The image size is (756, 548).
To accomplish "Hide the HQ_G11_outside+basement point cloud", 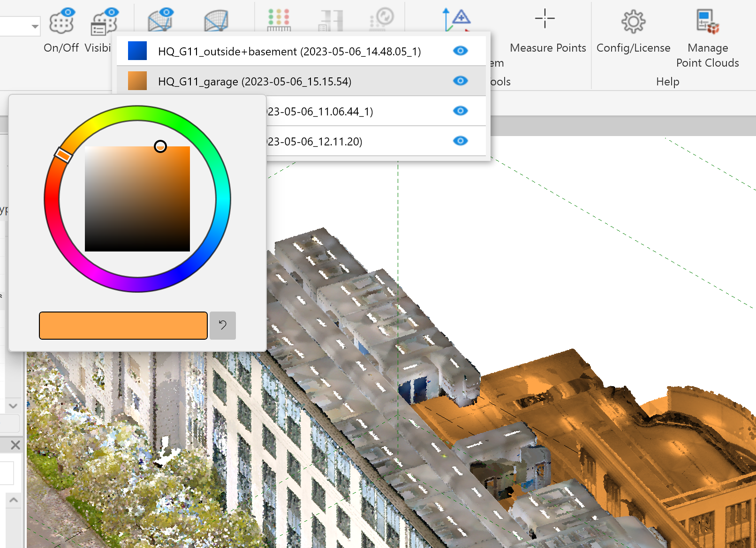I will [x=460, y=51].
